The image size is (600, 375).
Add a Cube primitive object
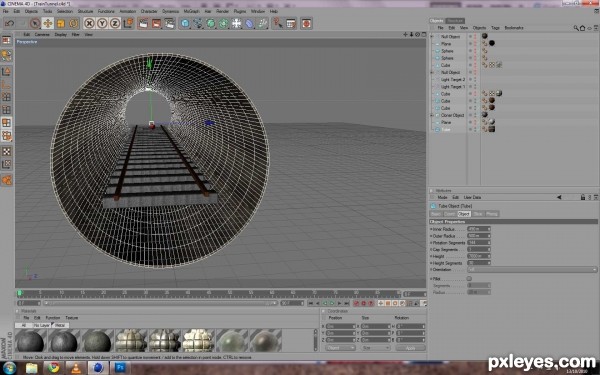click(185, 23)
